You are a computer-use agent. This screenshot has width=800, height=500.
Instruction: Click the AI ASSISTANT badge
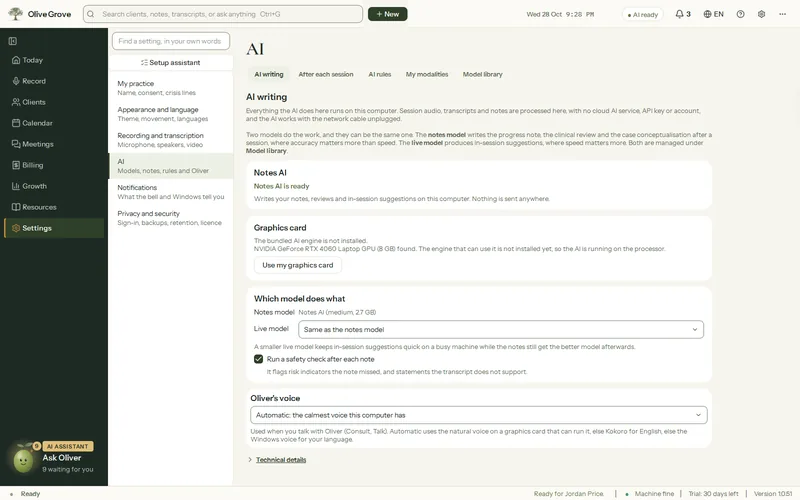coord(67,446)
